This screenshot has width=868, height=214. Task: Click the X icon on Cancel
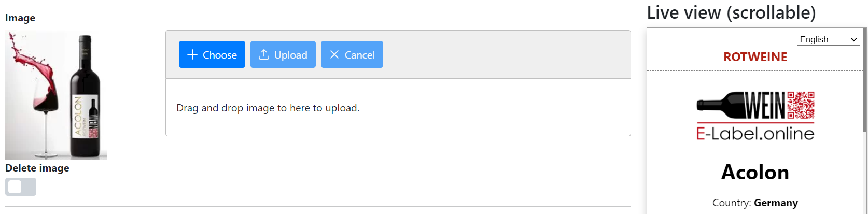tap(334, 54)
